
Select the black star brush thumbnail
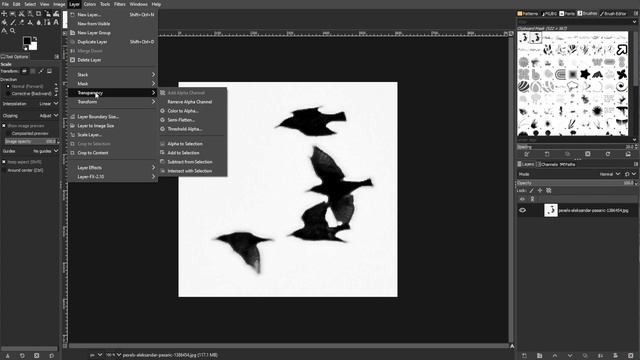point(585,74)
